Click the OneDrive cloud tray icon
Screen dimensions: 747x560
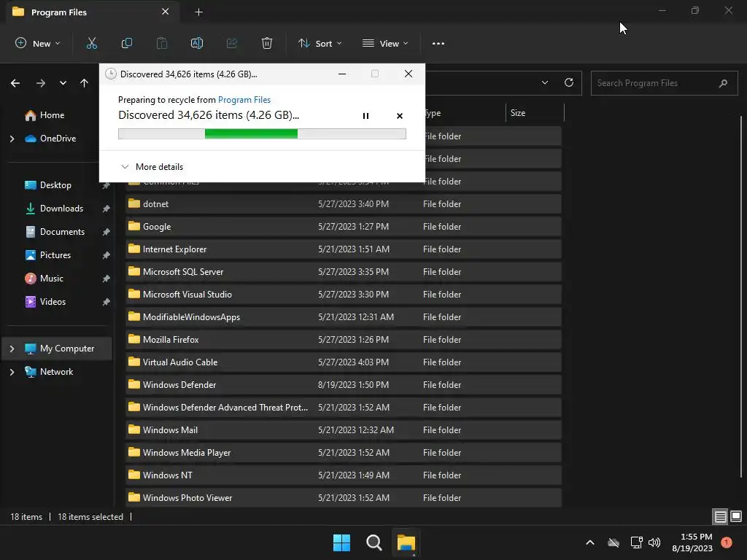614,542
